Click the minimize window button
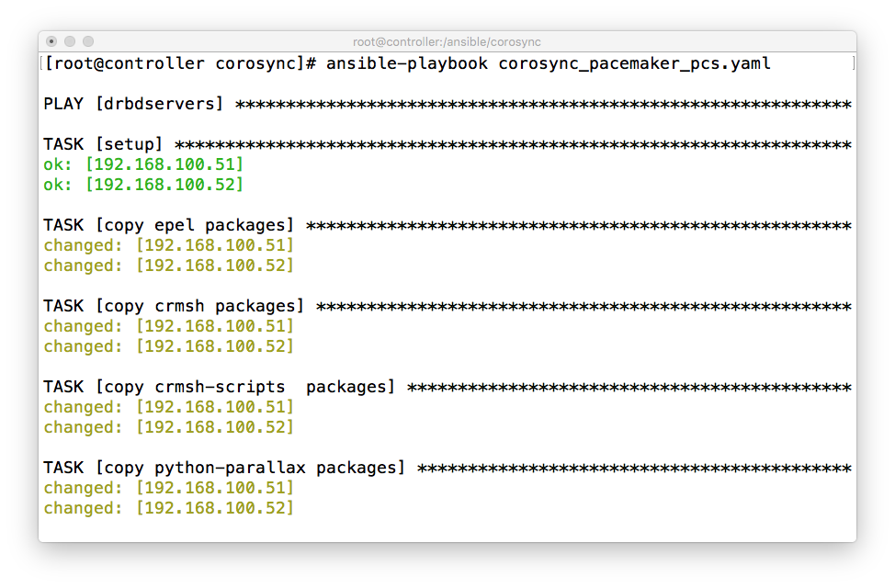Viewport: 895px width, 588px height. [x=70, y=41]
